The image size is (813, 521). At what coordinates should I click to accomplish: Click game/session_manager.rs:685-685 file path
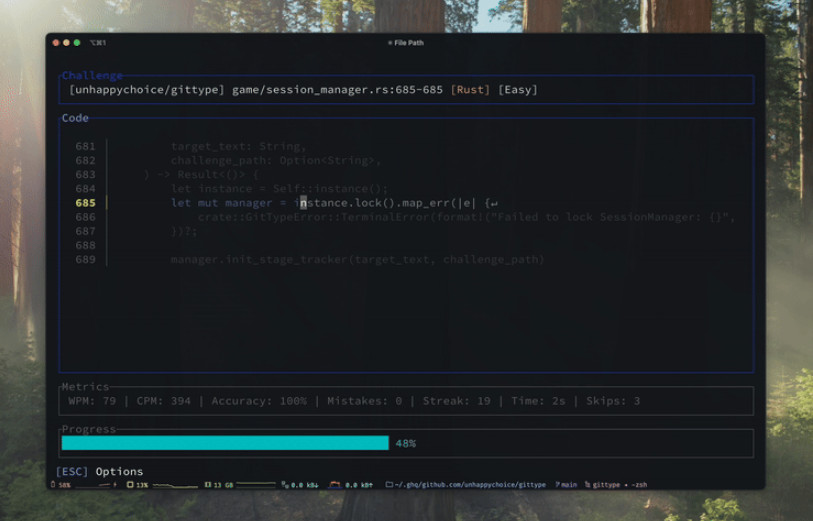tap(337, 90)
